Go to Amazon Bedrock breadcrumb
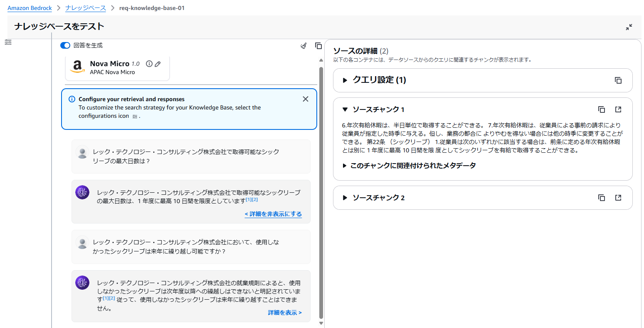 [30, 8]
